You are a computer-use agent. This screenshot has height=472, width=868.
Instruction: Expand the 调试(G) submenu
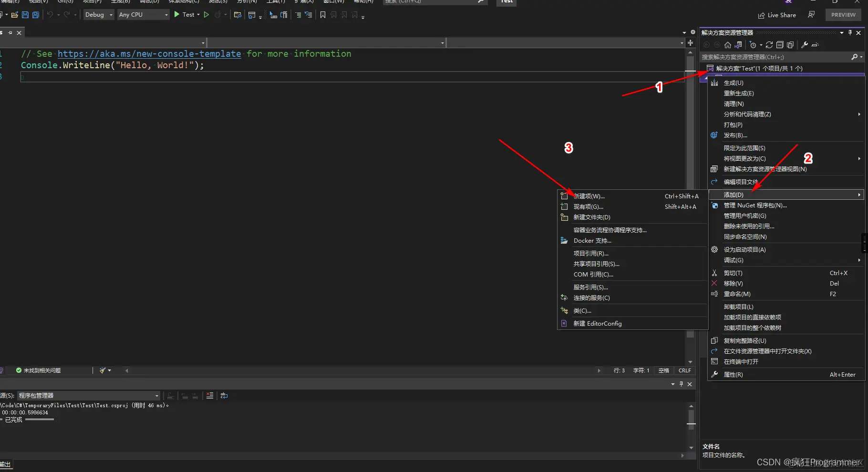click(786, 260)
